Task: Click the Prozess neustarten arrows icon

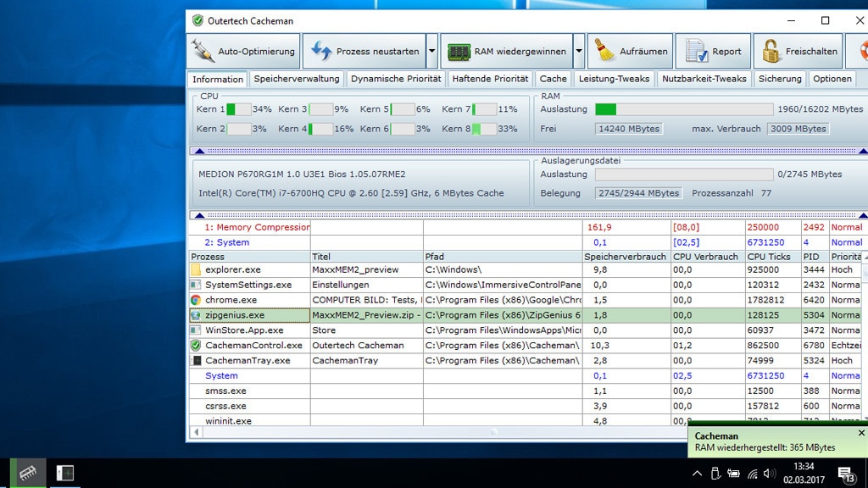Action: (321, 51)
